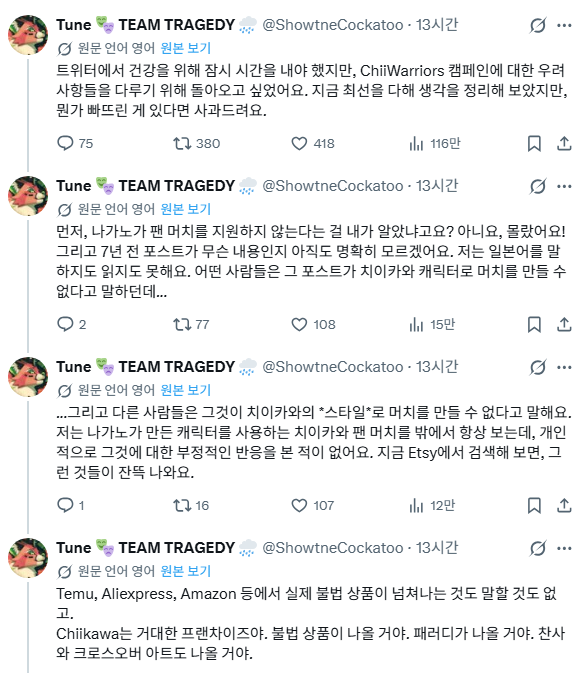Screen dimensions: 587x673
Task: Toggle the Grok slash icon on the Temu tweet
Action: [x=538, y=549]
